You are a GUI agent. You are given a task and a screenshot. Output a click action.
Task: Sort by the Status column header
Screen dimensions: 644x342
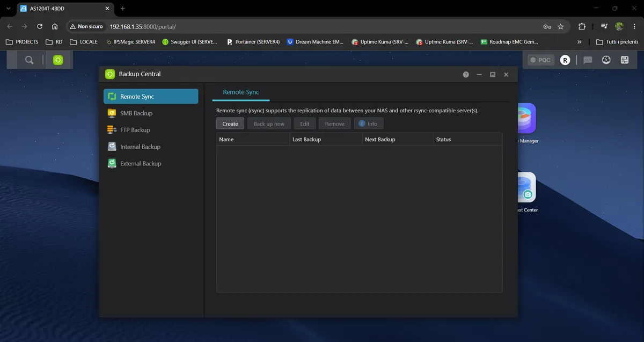pyautogui.click(x=467, y=140)
